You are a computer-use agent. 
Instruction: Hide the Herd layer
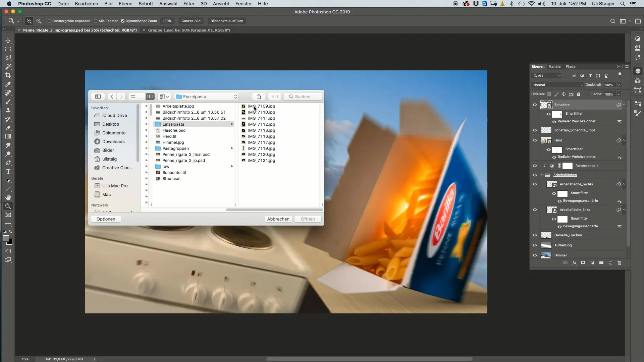click(535, 140)
